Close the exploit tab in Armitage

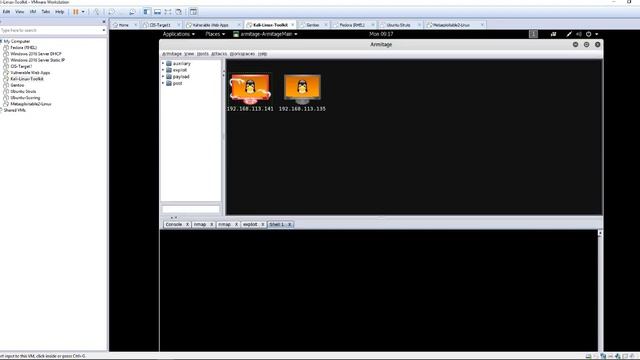[x=263, y=224]
